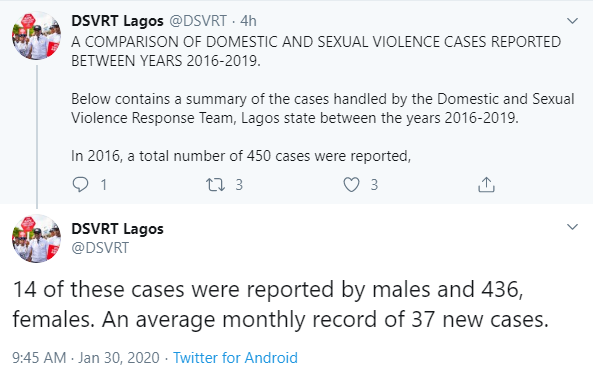Open the first tweet's profile avatar
The image size is (593, 374).
pyautogui.click(x=37, y=36)
